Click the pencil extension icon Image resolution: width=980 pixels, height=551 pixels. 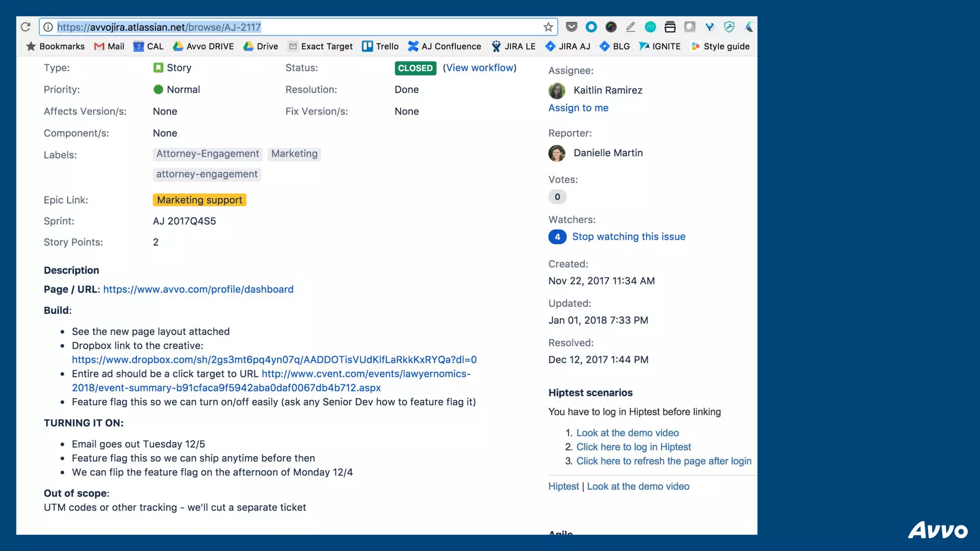tap(631, 27)
